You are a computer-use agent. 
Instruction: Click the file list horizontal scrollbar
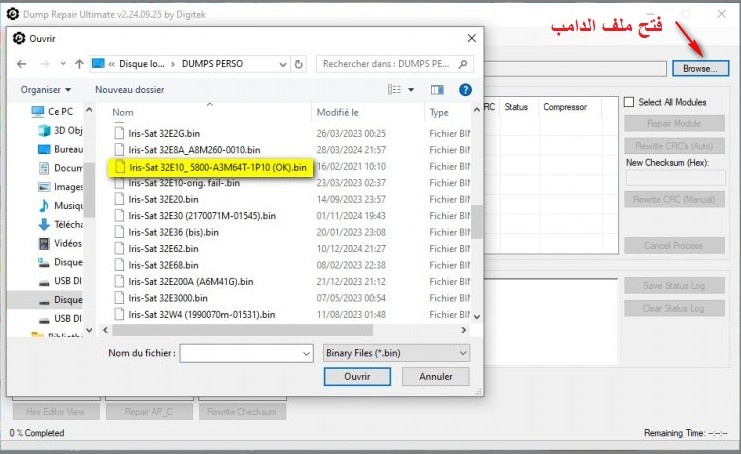coord(242,330)
